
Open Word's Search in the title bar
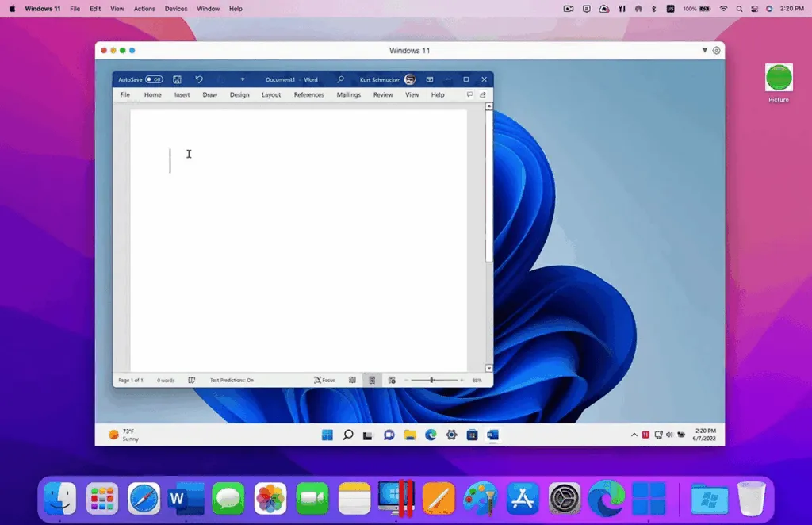click(x=341, y=79)
